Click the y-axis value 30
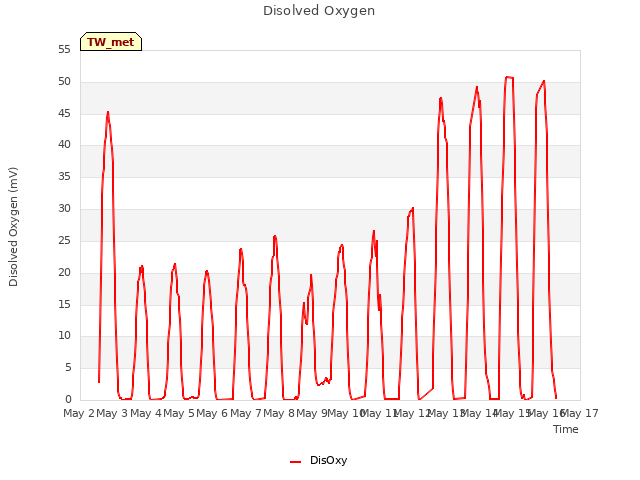Image resolution: width=640 pixels, height=480 pixels. [64, 209]
